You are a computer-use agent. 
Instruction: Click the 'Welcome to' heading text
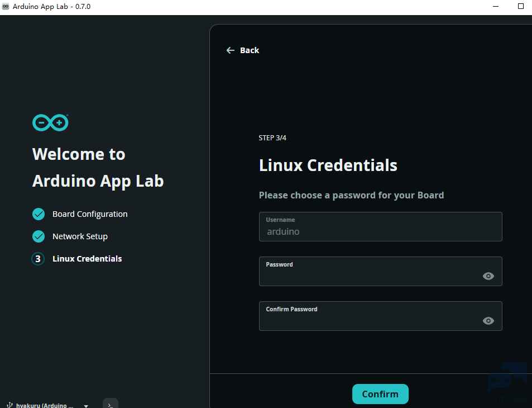79,154
